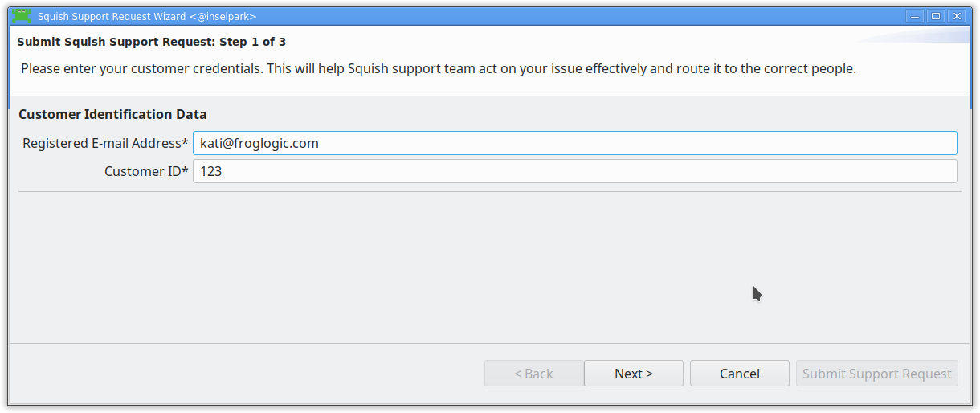980x413 pixels.
Task: Click the separator line above the wizard buttons
Action: point(489,344)
